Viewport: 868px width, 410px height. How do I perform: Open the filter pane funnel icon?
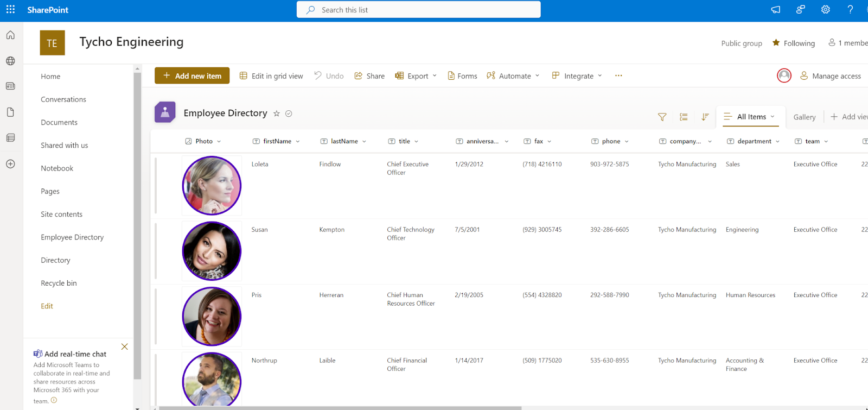click(662, 117)
